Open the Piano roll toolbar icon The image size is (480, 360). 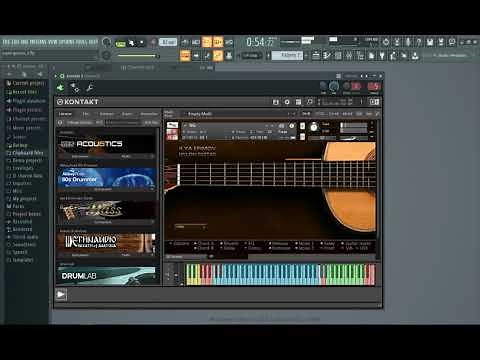(327, 56)
